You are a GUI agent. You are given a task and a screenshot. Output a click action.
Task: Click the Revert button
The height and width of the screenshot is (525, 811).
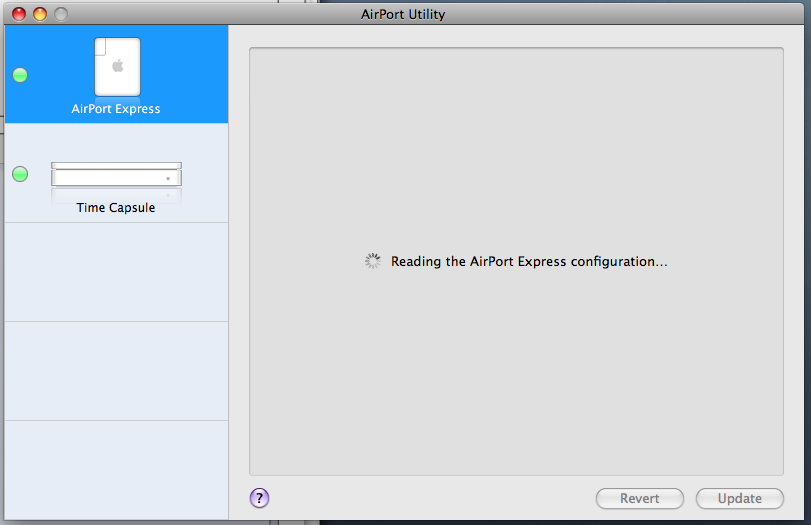pos(640,498)
